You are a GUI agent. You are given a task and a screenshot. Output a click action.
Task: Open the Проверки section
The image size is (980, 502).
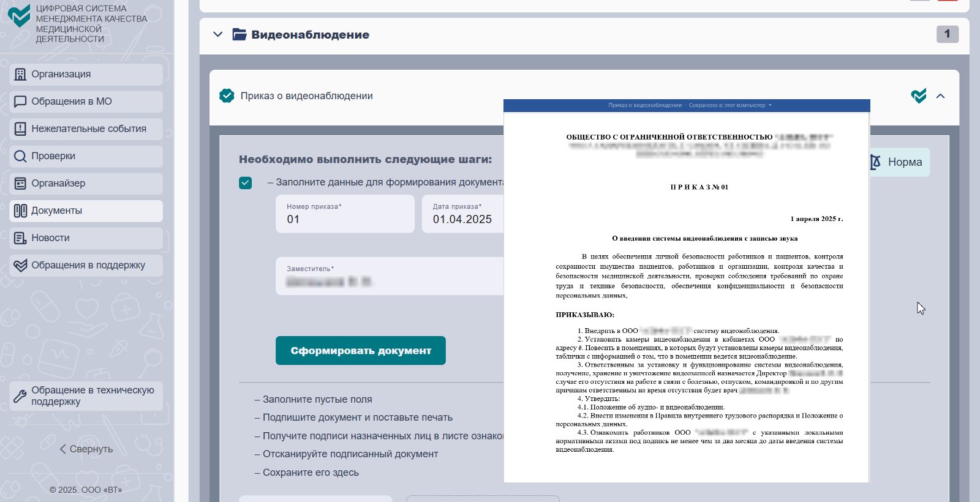pos(86,156)
